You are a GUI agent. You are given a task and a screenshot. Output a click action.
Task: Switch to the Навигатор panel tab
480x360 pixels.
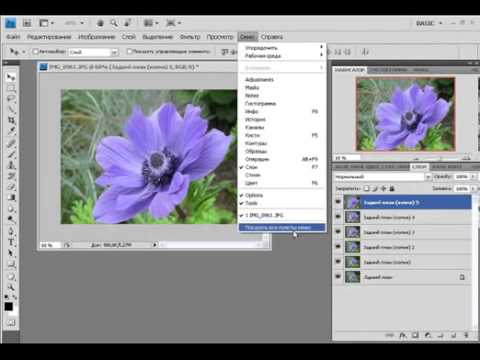point(349,70)
